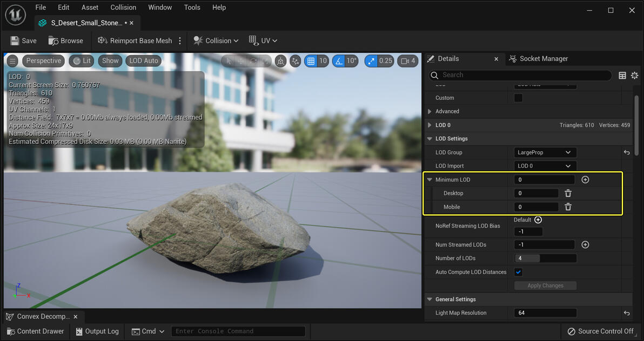
Task: Open the LOD Group dropdown
Action: click(x=545, y=153)
